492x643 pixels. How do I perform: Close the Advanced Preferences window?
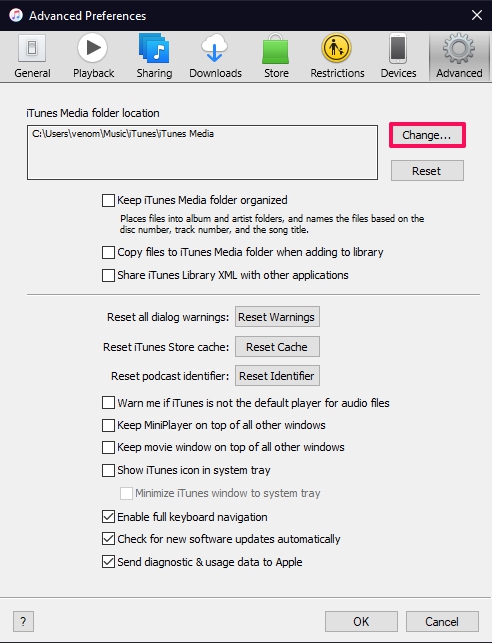pyautogui.click(x=476, y=15)
